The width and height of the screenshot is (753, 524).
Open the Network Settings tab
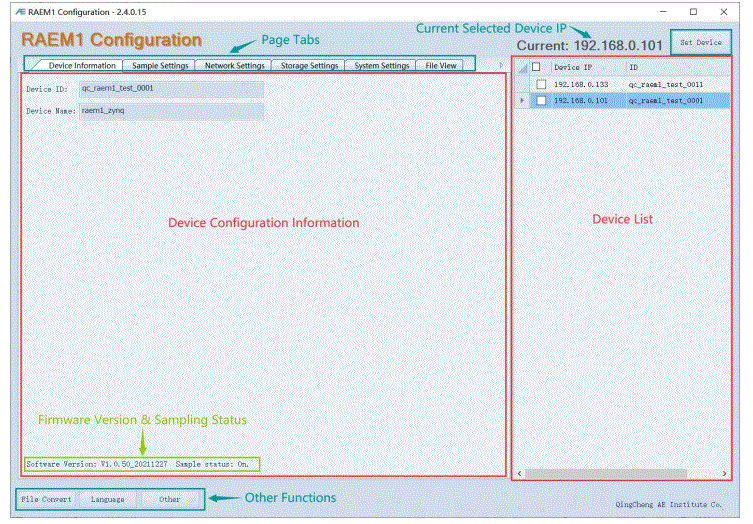point(234,65)
